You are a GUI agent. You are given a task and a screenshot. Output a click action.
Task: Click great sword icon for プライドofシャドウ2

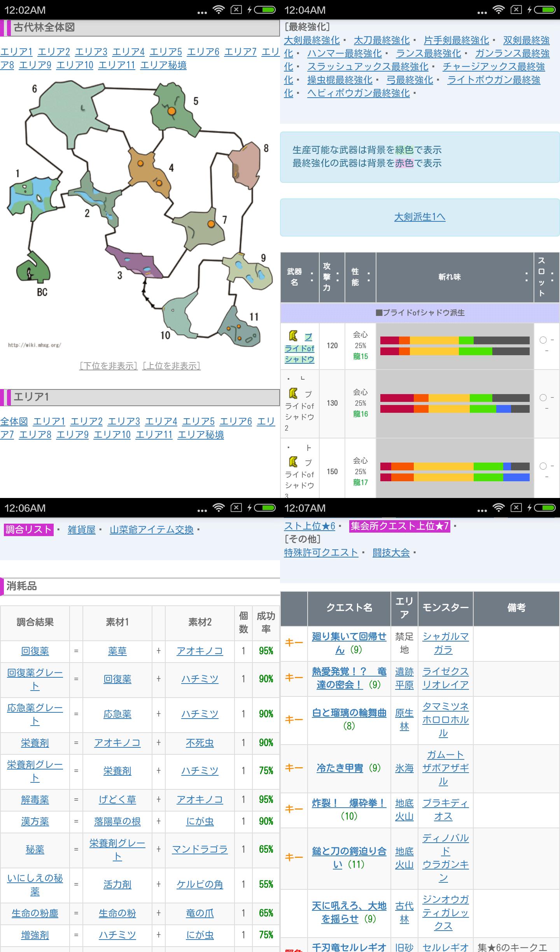pyautogui.click(x=293, y=393)
